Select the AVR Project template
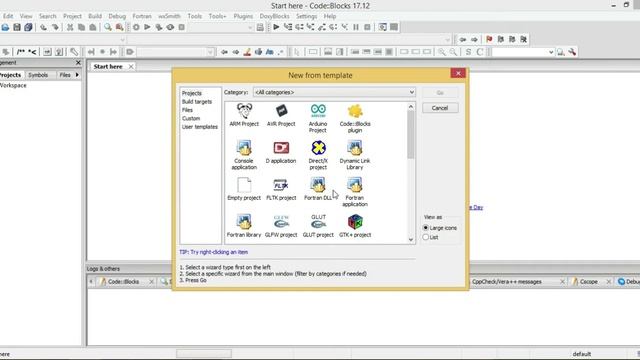Screen dimensions: 640x360 [x=281, y=115]
